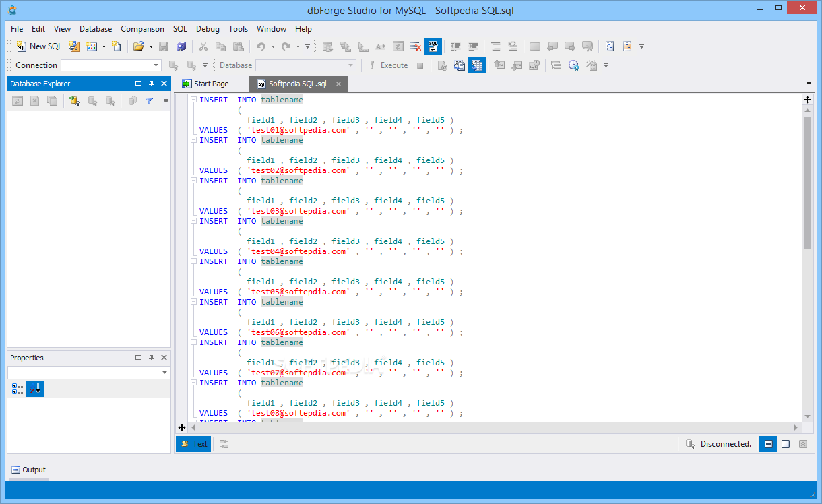Image resolution: width=822 pixels, height=504 pixels.
Task: Open the document tabs list arrow
Action: tap(809, 84)
